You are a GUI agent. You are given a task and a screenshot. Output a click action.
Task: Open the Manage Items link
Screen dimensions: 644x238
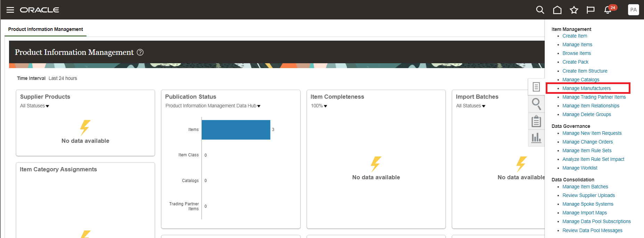[x=577, y=44]
